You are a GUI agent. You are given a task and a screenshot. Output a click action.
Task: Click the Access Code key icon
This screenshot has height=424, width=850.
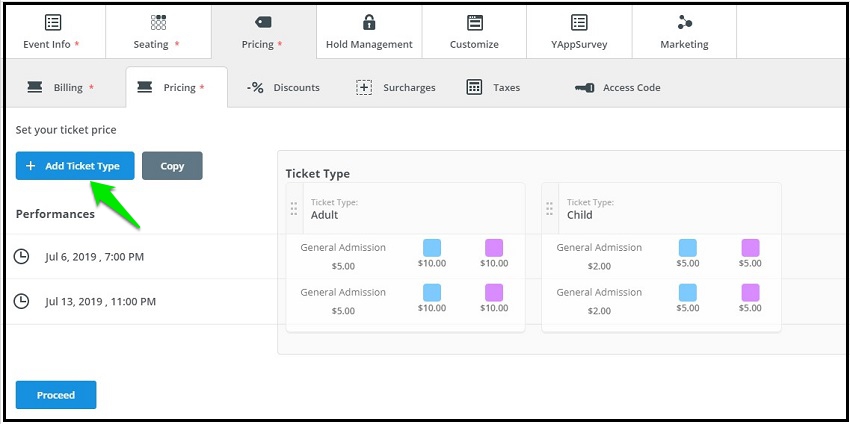click(584, 88)
